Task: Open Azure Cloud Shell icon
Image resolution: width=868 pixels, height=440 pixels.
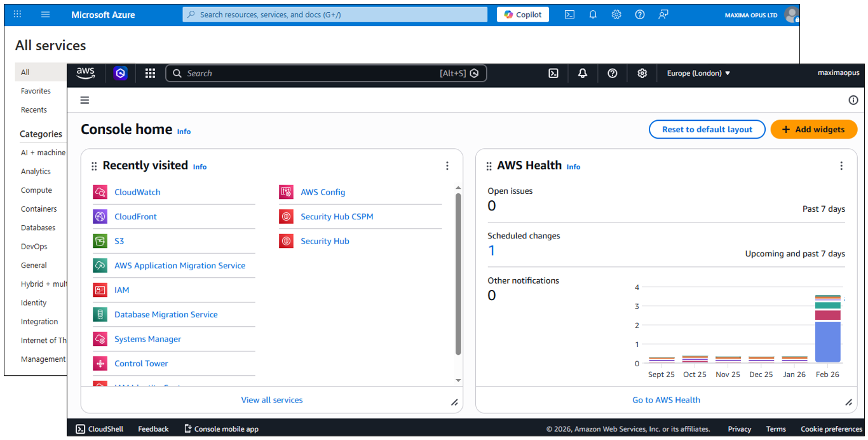Action: pyautogui.click(x=569, y=15)
